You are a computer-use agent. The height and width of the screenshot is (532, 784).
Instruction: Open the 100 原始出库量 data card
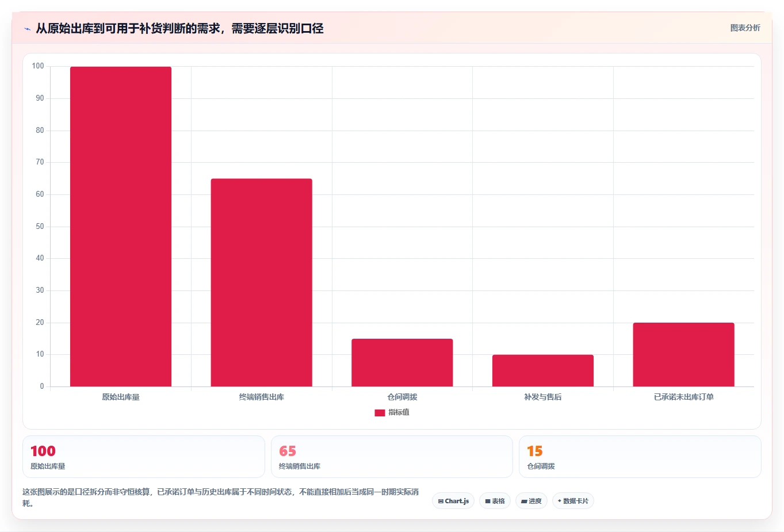144,457
